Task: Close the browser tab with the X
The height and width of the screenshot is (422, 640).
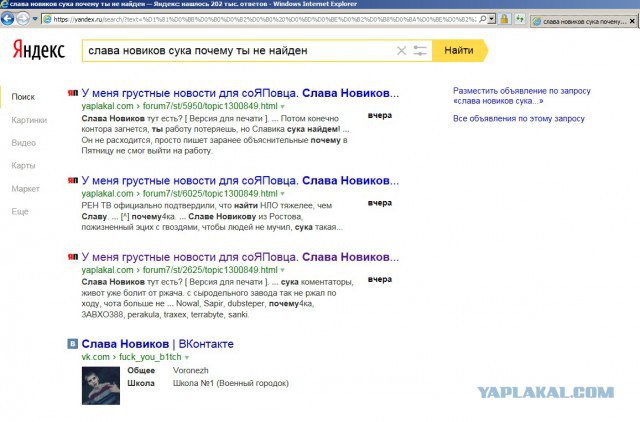Action: (x=632, y=21)
